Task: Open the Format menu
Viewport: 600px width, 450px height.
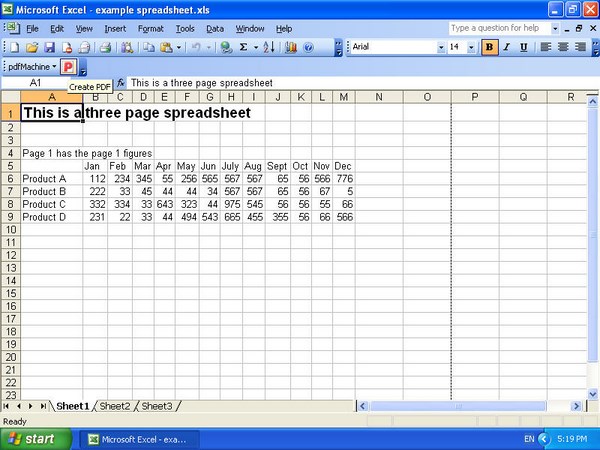Action: [x=150, y=29]
